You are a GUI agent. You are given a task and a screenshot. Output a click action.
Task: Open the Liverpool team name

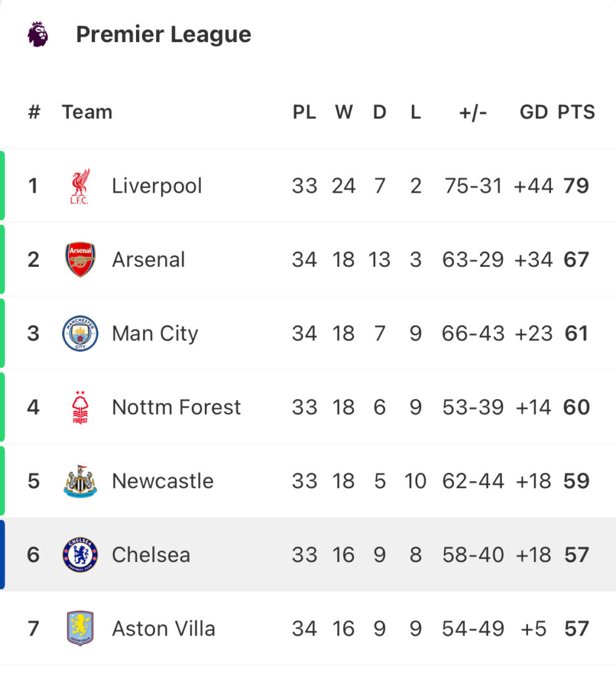pyautogui.click(x=156, y=186)
